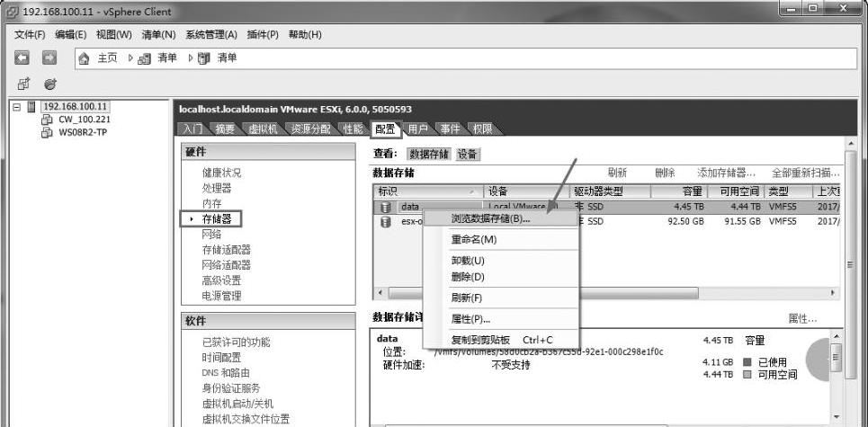Click the 刷新 link above datastore table

tap(617, 173)
